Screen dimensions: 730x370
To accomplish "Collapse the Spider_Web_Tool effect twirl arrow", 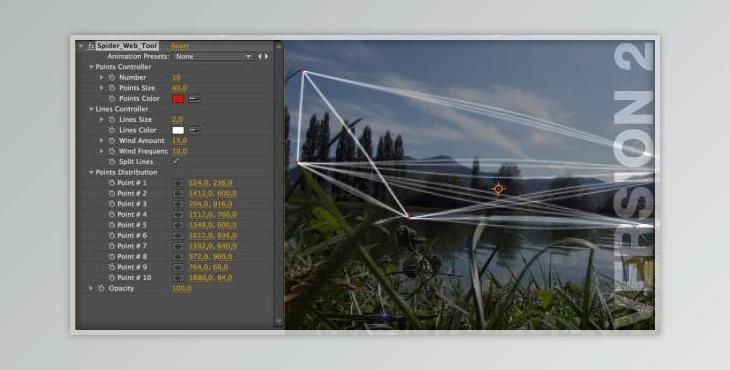I will tap(81, 46).
